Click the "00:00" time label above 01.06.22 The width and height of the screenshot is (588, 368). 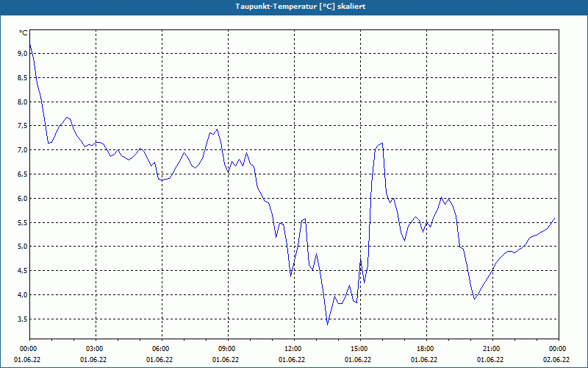tap(29, 349)
